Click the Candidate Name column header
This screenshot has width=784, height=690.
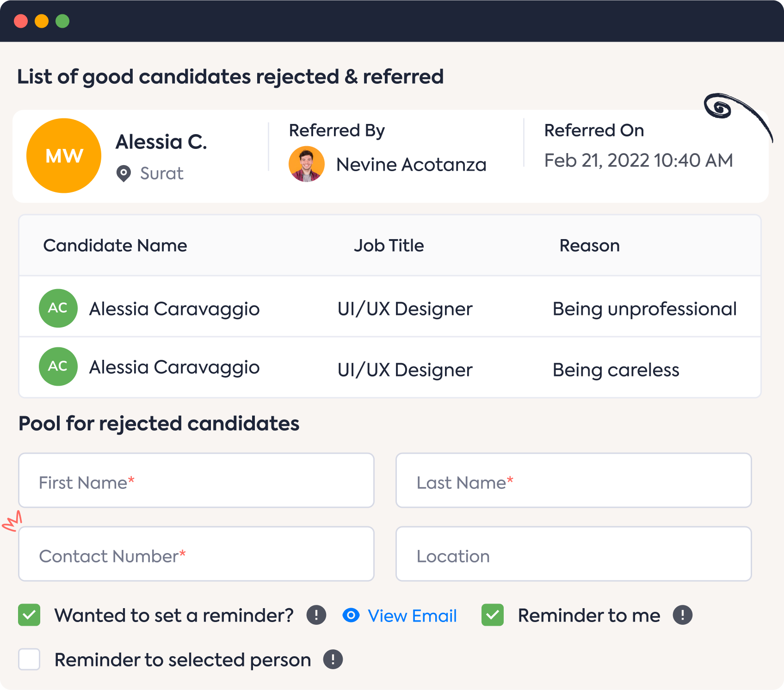pos(115,246)
